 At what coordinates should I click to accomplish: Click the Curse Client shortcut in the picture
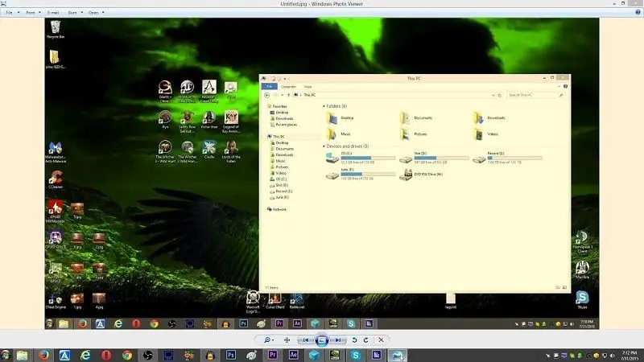point(275,301)
